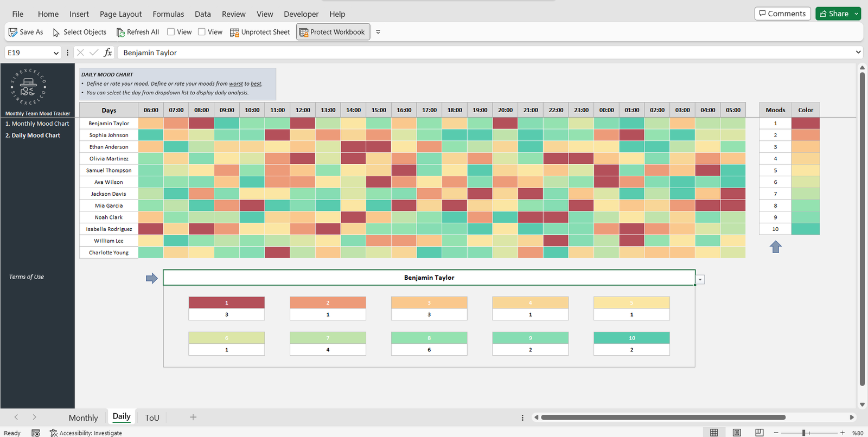Screen dimensions: 868x437
Task: Expand the formula bar
Action: (x=858, y=53)
